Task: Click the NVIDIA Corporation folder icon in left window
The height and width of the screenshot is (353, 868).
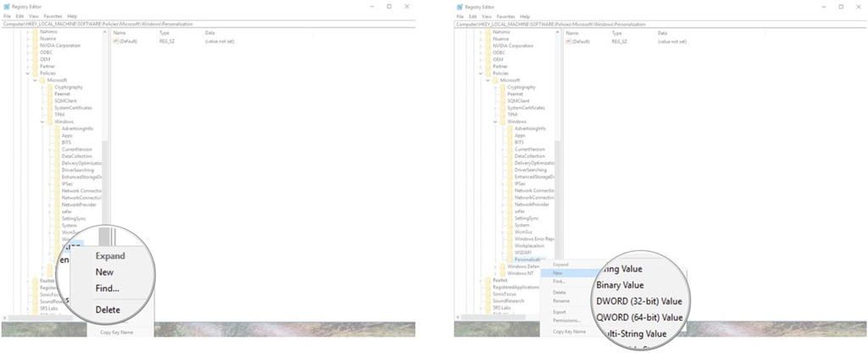Action: click(x=35, y=46)
